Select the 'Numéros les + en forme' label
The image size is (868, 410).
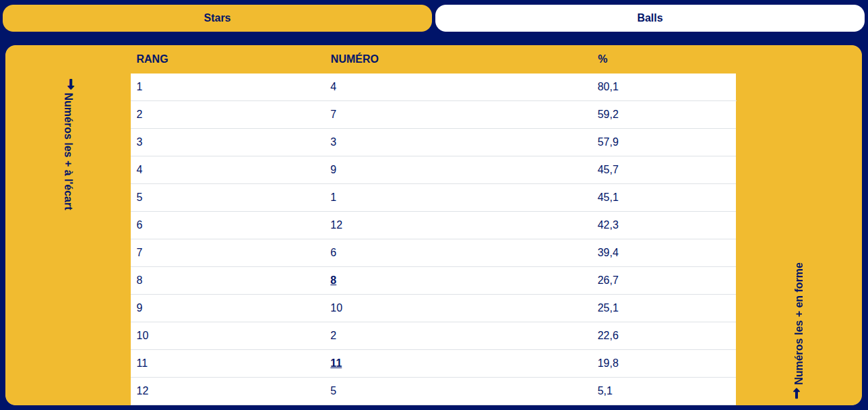click(x=799, y=323)
